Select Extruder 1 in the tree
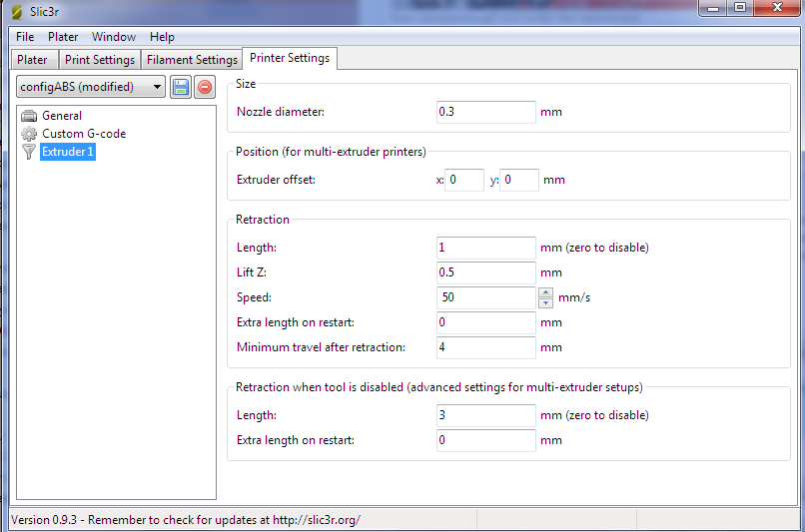The image size is (805, 532). coord(68,152)
